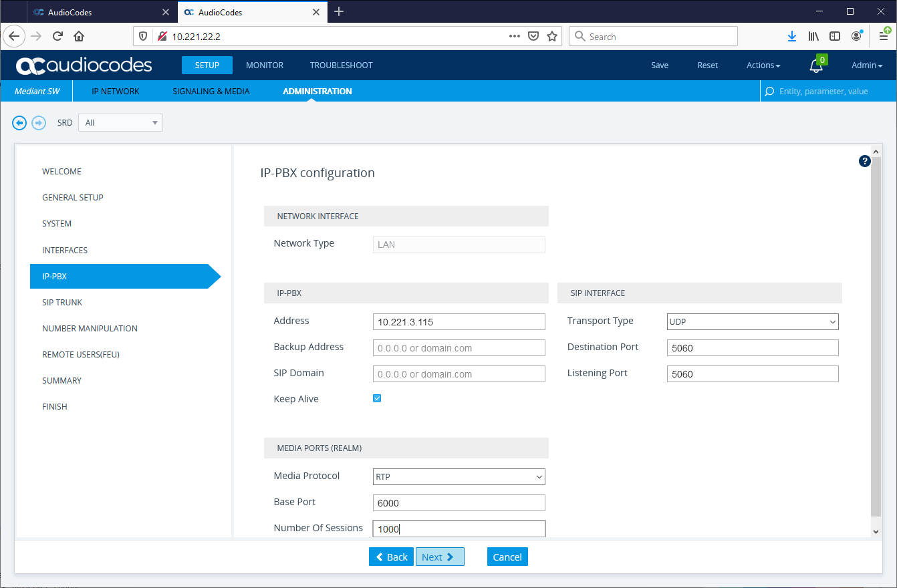This screenshot has width=897, height=588.
Task: Open the SIGNALING & MEDIA menu
Action: (x=211, y=92)
